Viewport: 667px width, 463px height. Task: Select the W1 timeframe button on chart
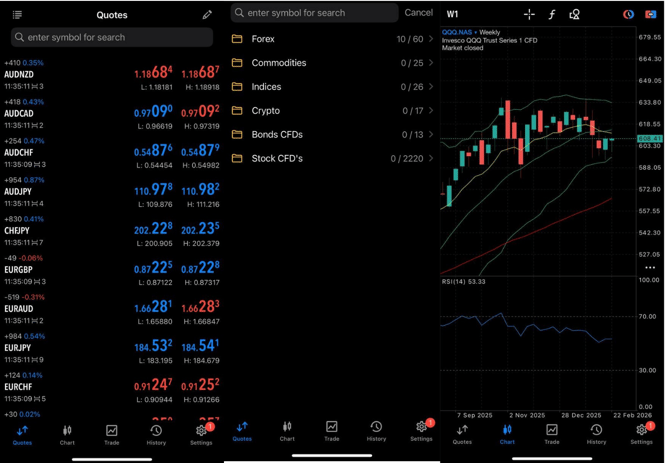[452, 14]
